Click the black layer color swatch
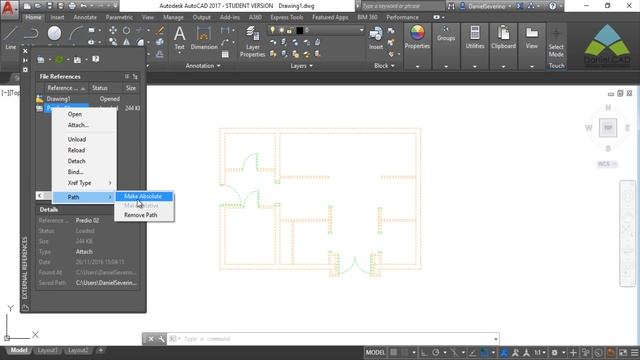The image size is (640, 360). click(300, 30)
